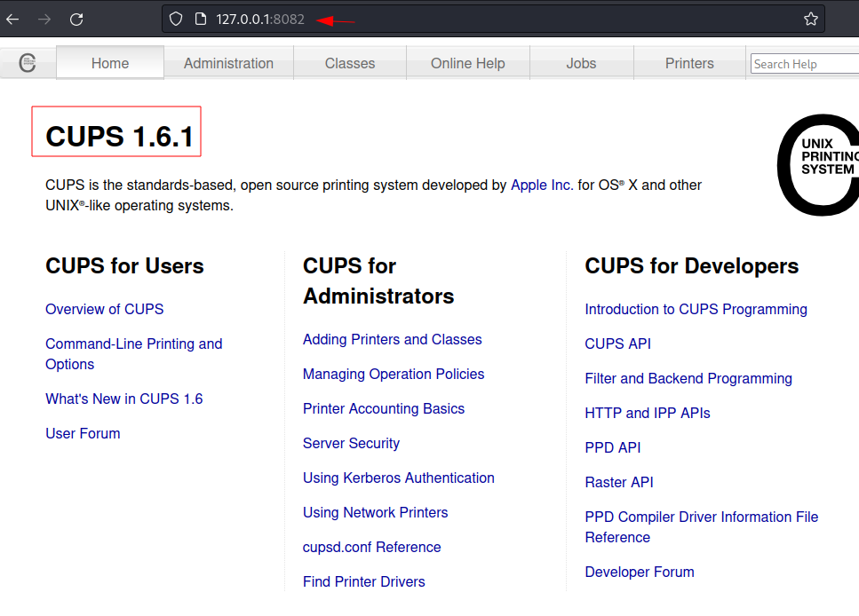The width and height of the screenshot is (859, 616).
Task: Bookmark this page with the star icon
Action: click(x=811, y=20)
